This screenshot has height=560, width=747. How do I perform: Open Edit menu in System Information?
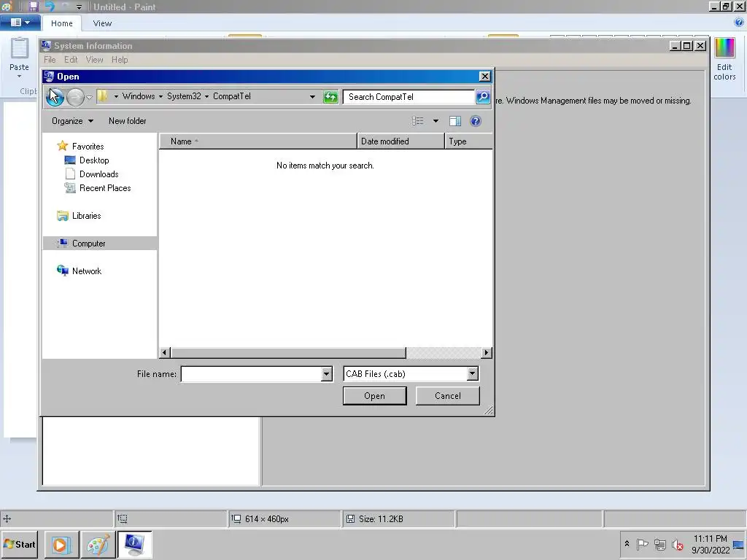click(71, 60)
